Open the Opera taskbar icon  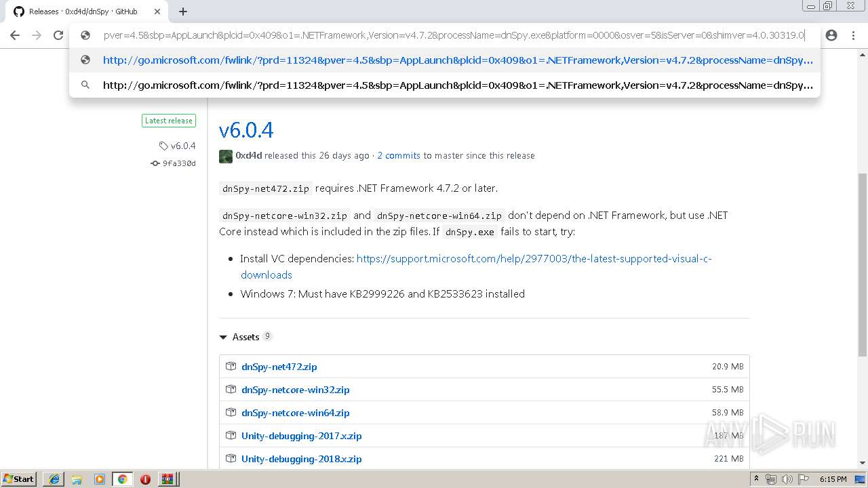(x=145, y=479)
